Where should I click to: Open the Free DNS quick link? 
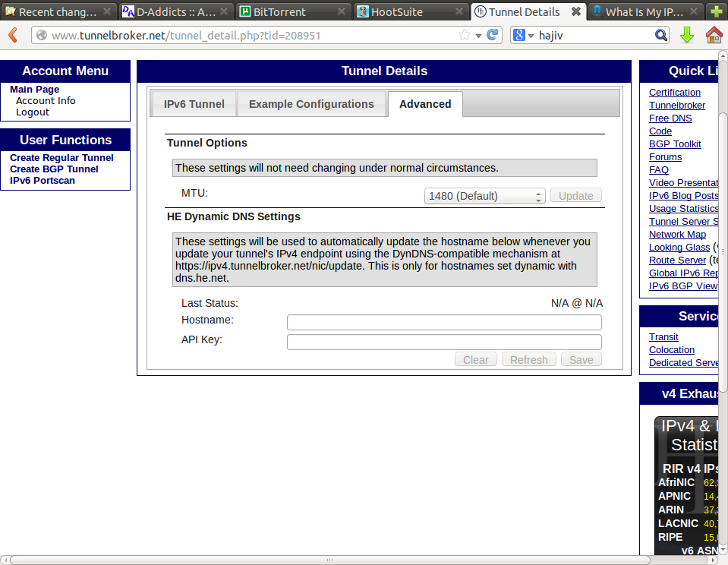670,118
